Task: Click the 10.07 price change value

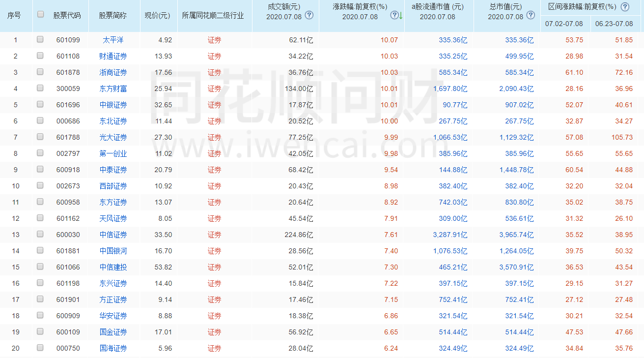Action: pos(389,40)
